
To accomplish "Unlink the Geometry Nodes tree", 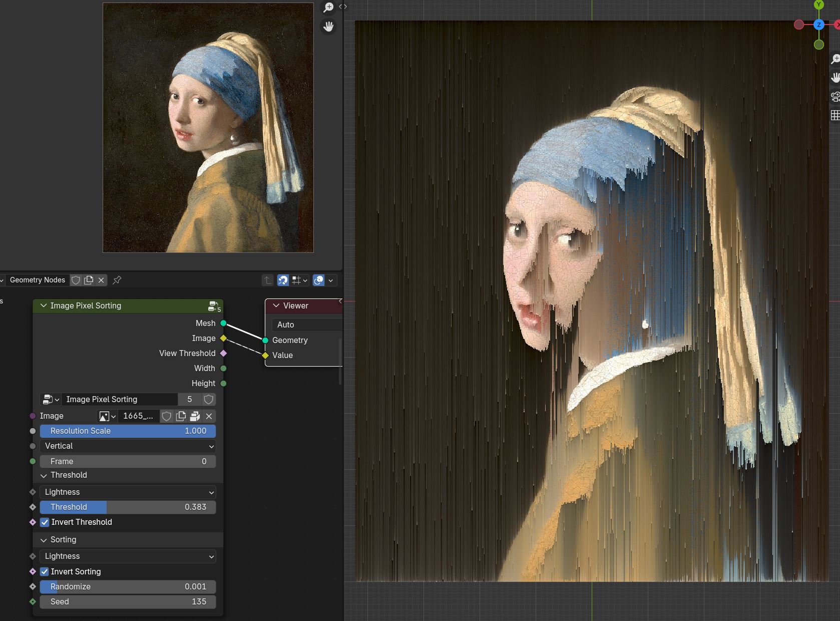I will pos(101,280).
